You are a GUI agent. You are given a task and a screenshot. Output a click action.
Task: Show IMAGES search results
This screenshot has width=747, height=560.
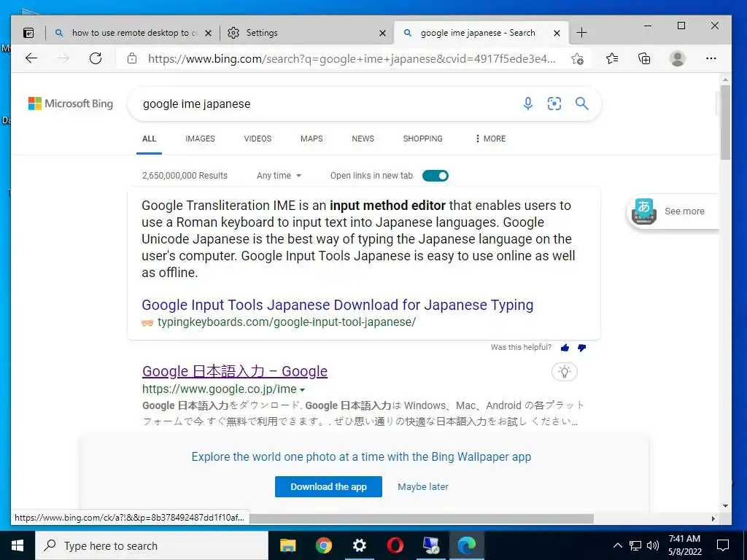(x=200, y=139)
